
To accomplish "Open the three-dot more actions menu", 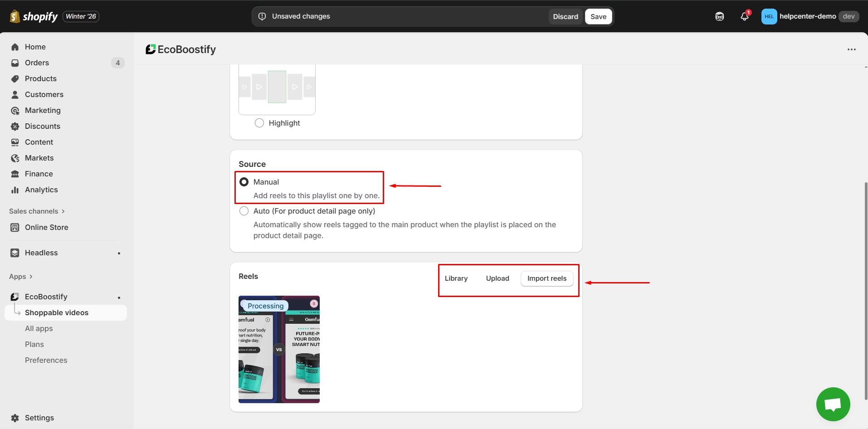I will 851,49.
